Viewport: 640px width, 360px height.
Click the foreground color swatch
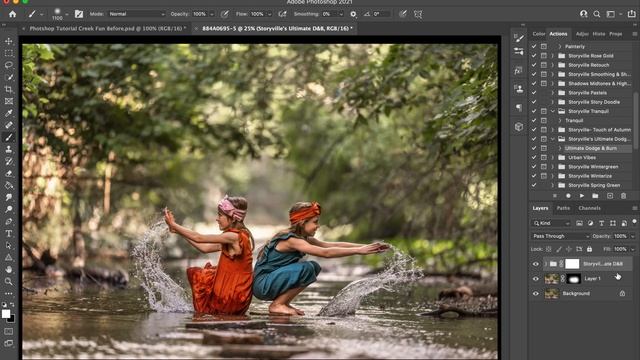(x=6, y=313)
